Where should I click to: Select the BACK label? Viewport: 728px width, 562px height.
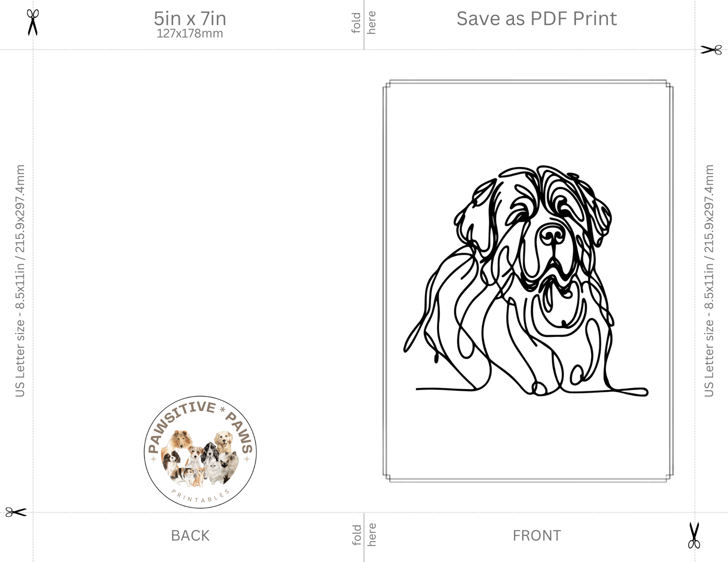(190, 535)
